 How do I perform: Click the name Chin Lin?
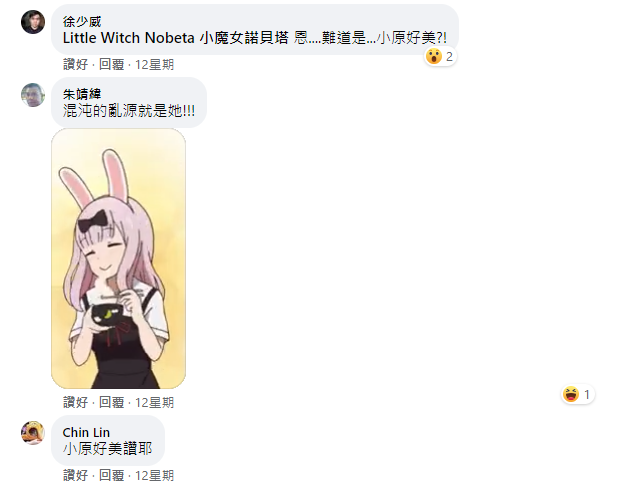(x=86, y=432)
